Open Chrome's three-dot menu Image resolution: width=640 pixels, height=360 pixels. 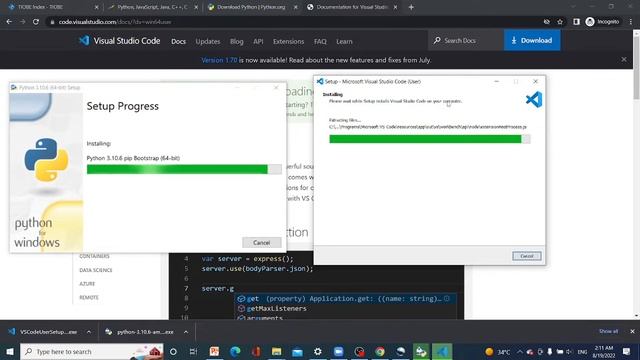(x=631, y=22)
